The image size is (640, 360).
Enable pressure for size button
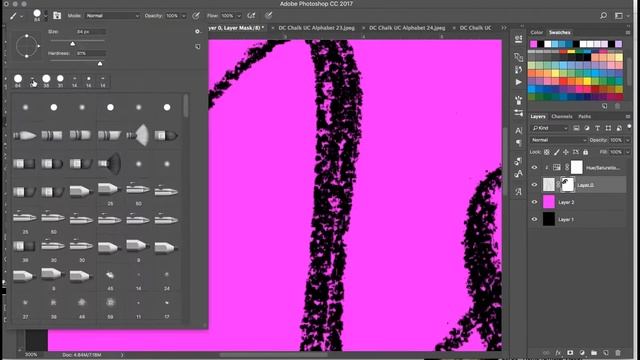[269, 16]
